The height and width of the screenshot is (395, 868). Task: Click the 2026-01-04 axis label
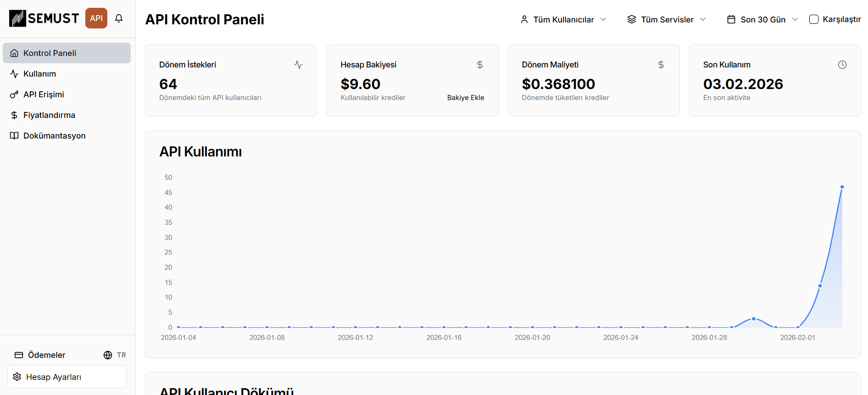coord(178,338)
